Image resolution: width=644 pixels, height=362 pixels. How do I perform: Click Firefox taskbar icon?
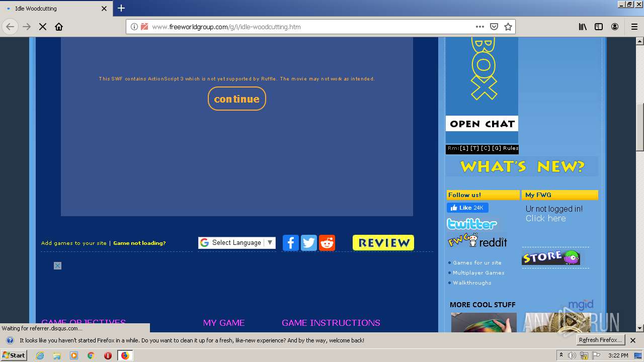click(x=125, y=355)
